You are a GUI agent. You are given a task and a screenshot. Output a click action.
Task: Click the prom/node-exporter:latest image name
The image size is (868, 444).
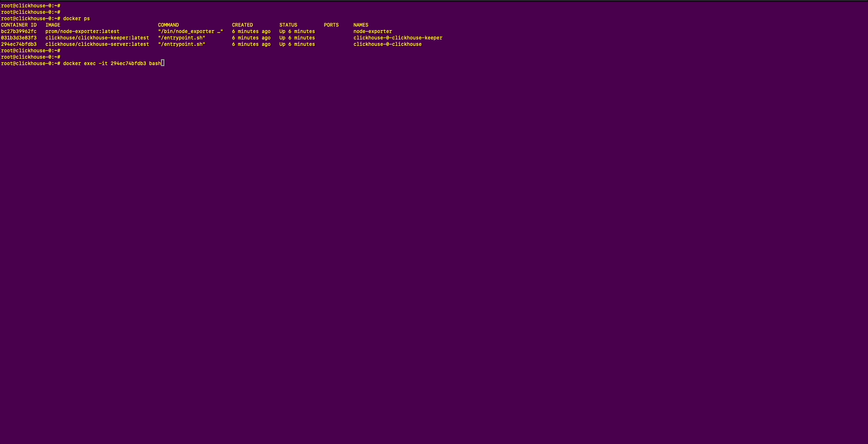point(82,32)
